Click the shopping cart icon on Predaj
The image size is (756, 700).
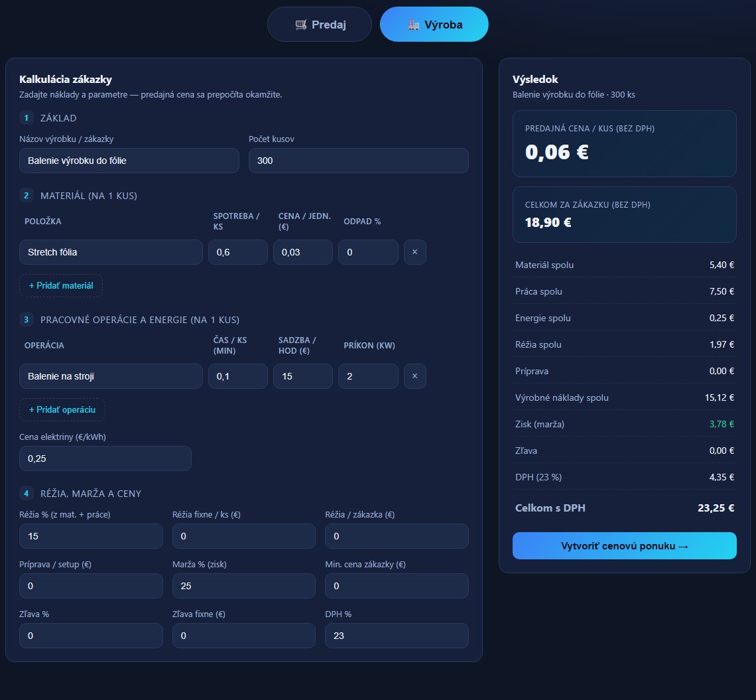tap(301, 25)
